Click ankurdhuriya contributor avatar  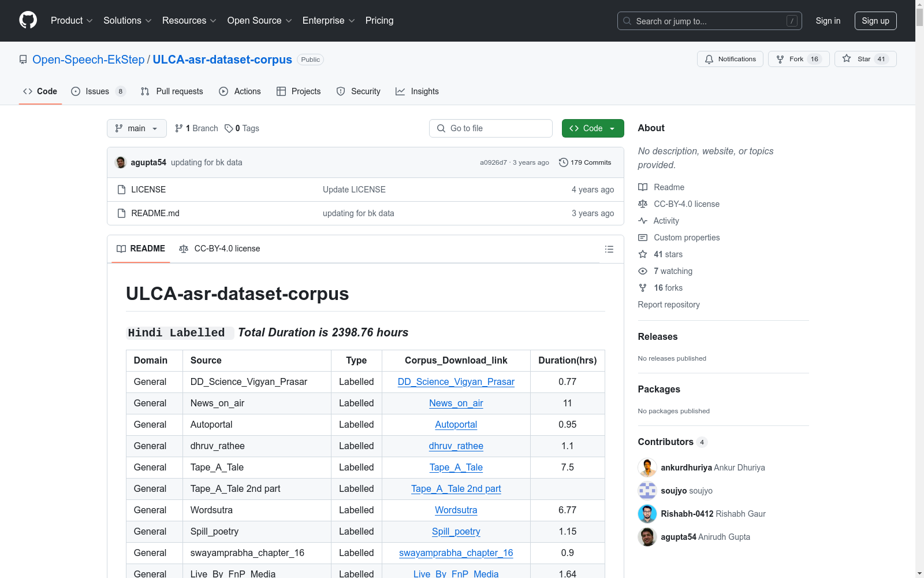click(x=647, y=468)
